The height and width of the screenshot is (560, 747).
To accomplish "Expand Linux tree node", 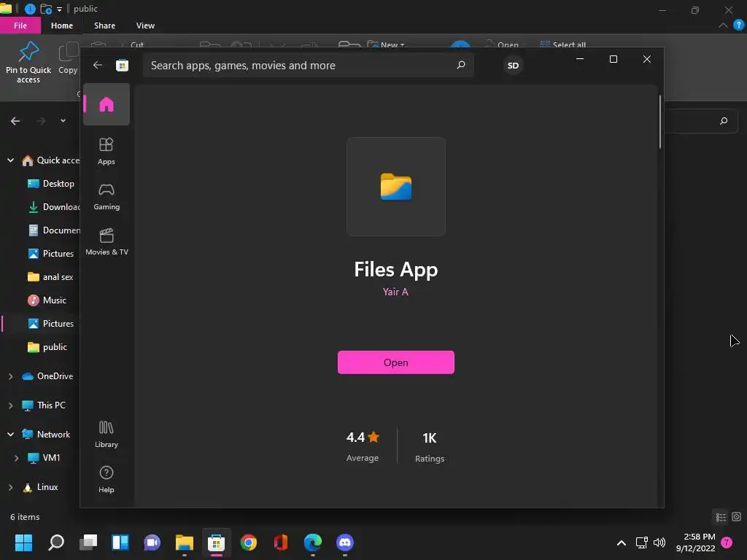I will coord(10,487).
